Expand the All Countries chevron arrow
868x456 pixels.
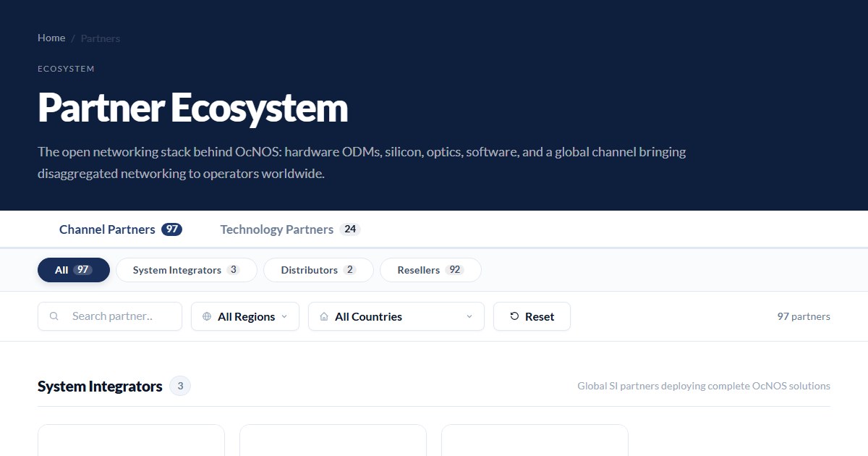tap(469, 316)
